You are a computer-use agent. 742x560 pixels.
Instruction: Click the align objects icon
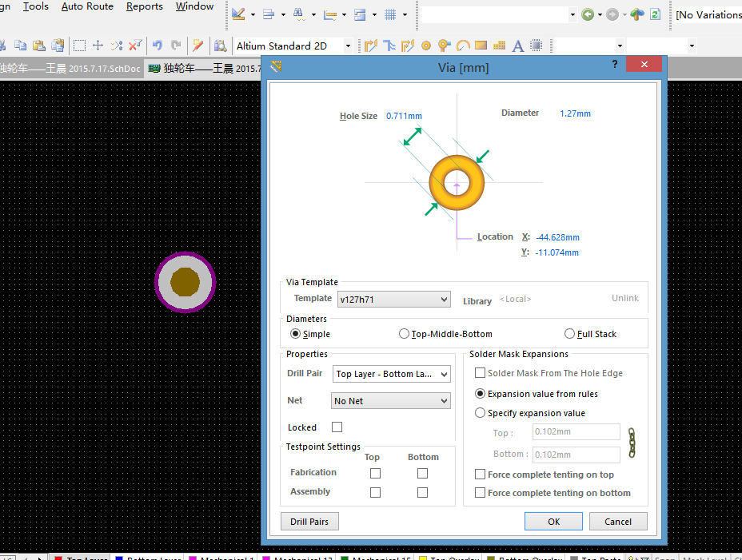269,14
